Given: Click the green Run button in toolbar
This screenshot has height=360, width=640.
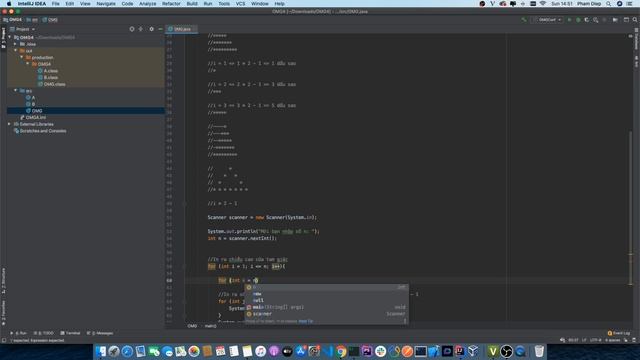Looking at the screenshot, I should tap(569, 20).
